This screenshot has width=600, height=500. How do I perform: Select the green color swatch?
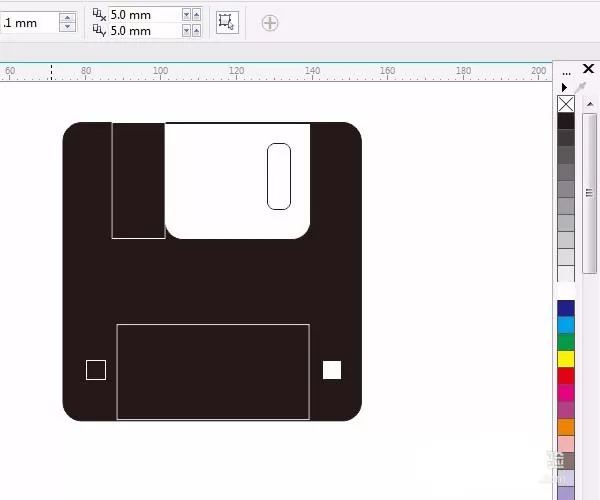coord(566,342)
